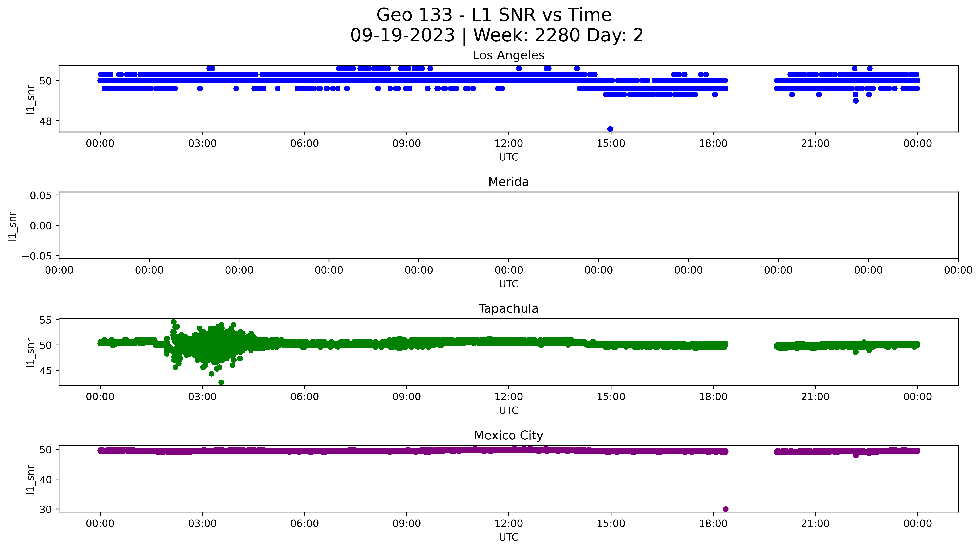
Task: Click the '09:00' x-tick on Mexico City plot
Action: [407, 524]
